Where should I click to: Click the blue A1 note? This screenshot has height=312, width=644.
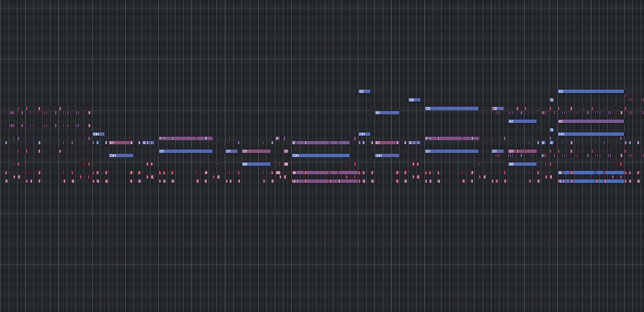tap(522, 121)
